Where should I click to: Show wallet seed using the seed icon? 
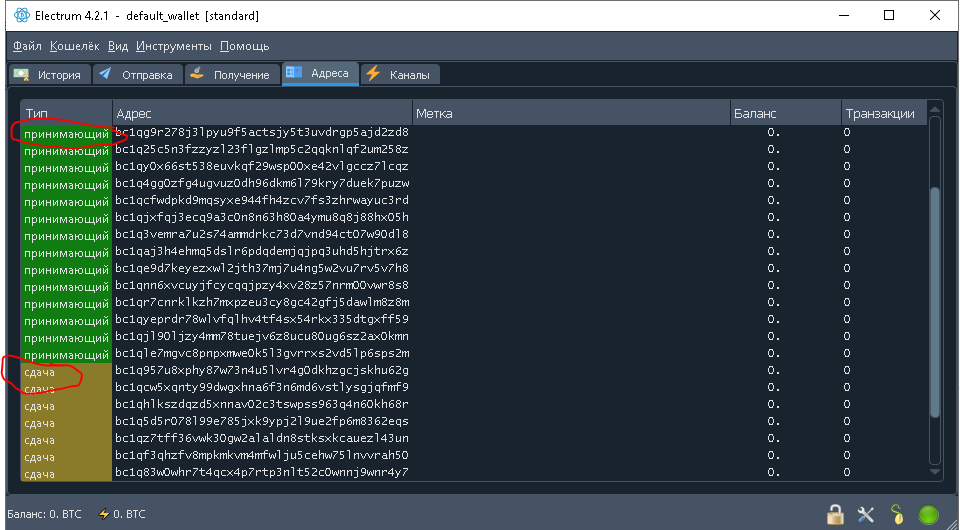coord(897,514)
